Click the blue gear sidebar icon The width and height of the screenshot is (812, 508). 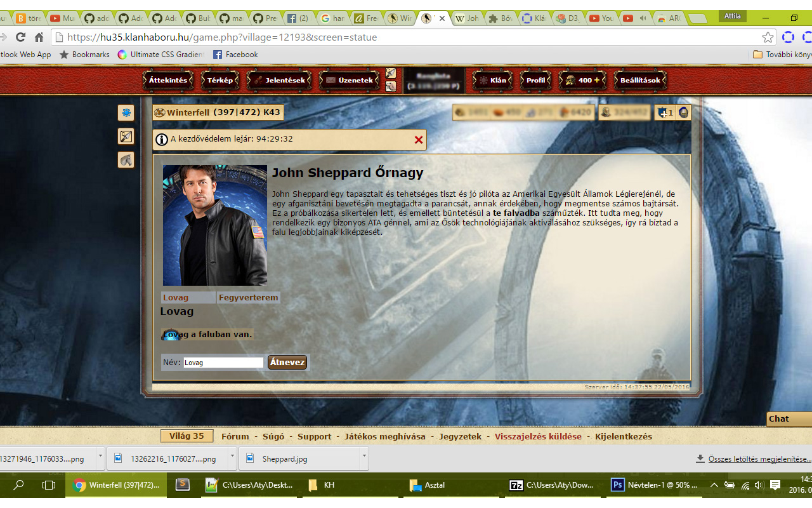pyautogui.click(x=126, y=112)
